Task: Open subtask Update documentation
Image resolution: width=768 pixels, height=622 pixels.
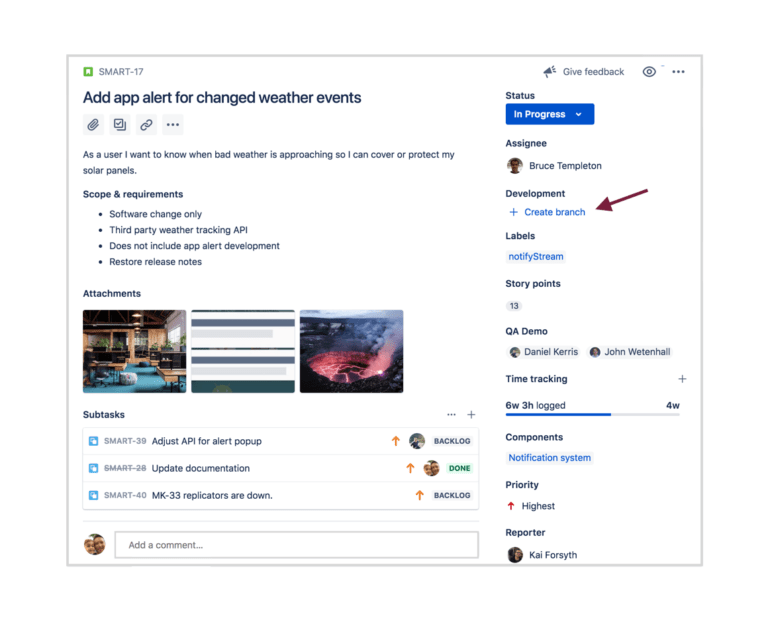Action: pos(201,469)
